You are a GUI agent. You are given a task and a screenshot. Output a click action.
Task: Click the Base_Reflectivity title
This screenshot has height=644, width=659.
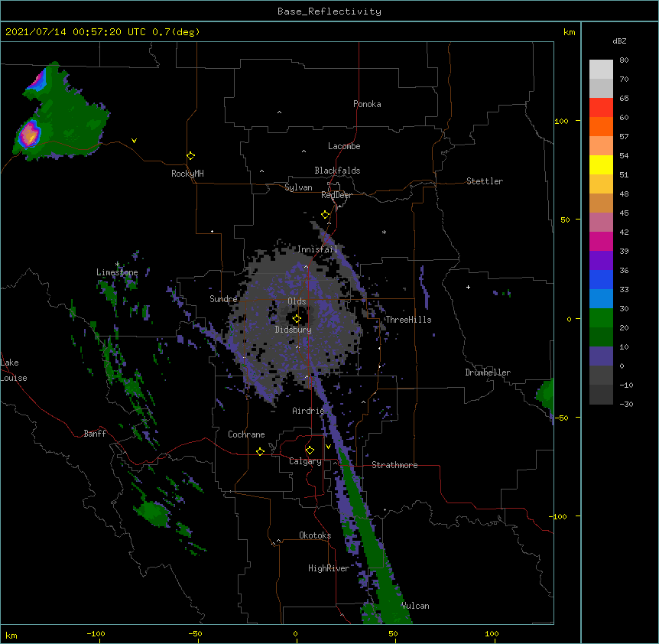click(x=329, y=11)
